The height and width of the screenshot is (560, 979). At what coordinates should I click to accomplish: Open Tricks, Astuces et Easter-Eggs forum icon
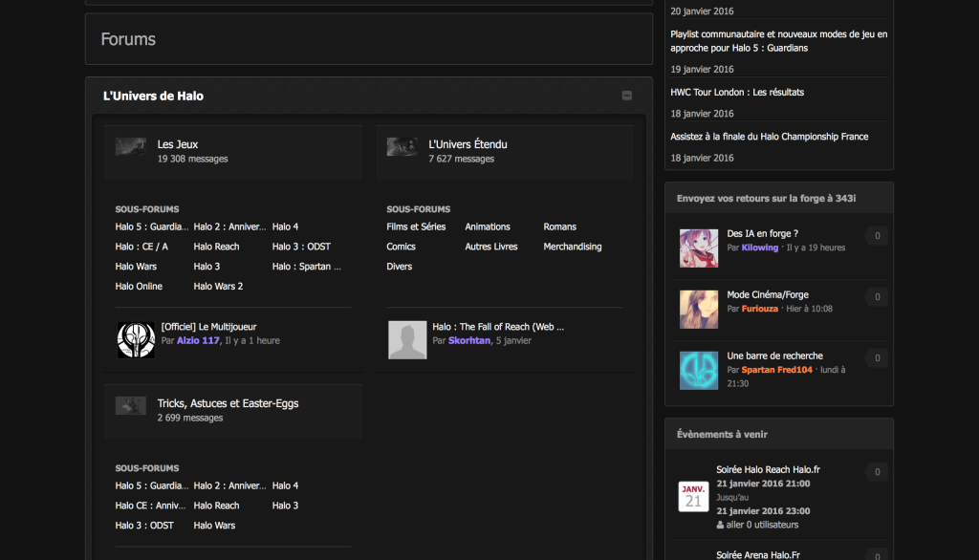[x=131, y=406]
